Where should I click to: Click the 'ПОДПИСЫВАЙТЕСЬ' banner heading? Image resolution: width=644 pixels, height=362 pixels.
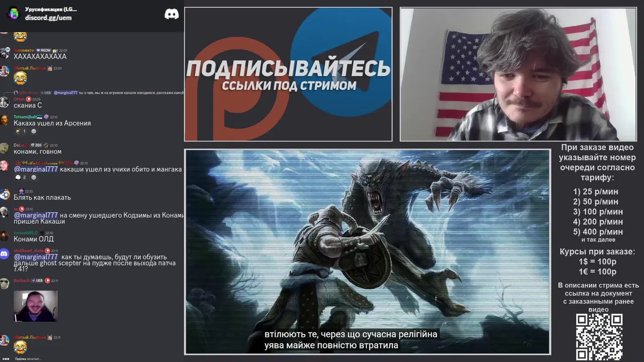pos(288,68)
